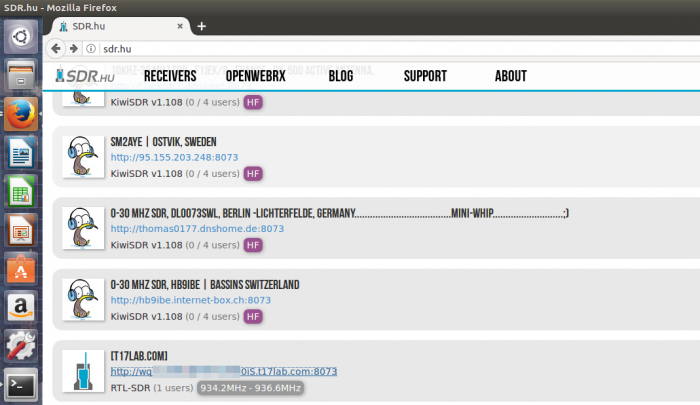The height and width of the screenshot is (405, 700).
Task: Show site information icon in address bar
Action: point(91,49)
